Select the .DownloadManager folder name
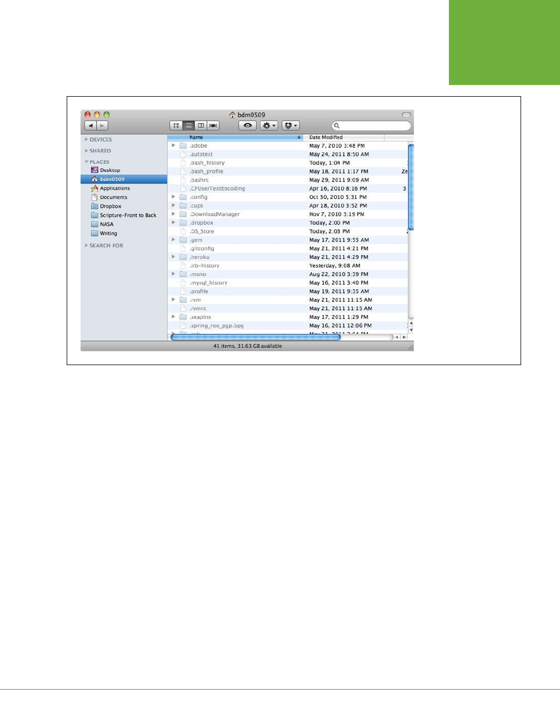Image resolution: width=560 pixels, height=728 pixels. 214,214
